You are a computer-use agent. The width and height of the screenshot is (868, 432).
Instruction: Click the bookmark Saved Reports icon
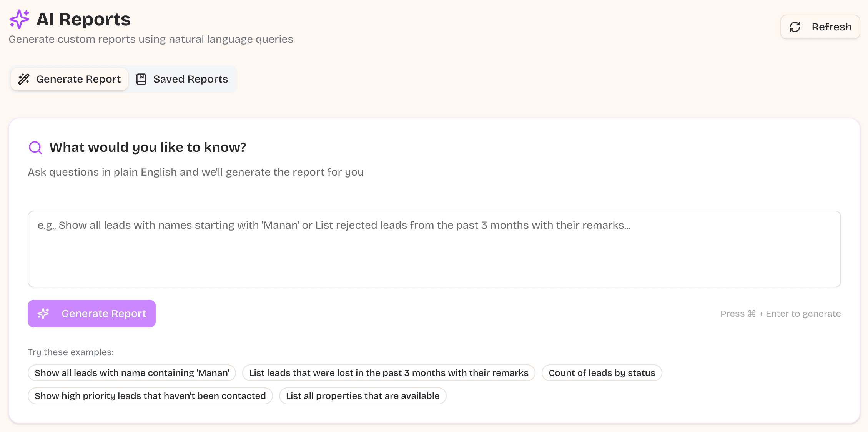pos(141,79)
